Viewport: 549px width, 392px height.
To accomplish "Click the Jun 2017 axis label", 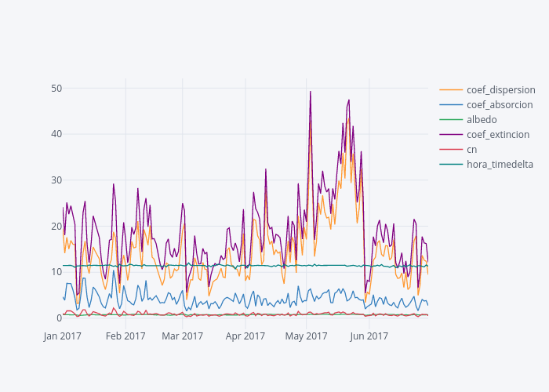I will coord(369,336).
